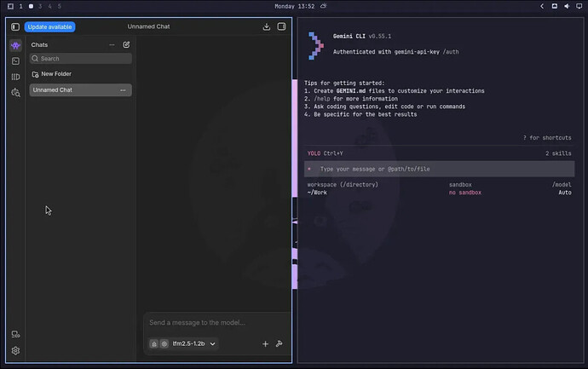Screen dimensions: 588x369
Task: Focus the Send a message to the model box
Action: tap(217, 322)
